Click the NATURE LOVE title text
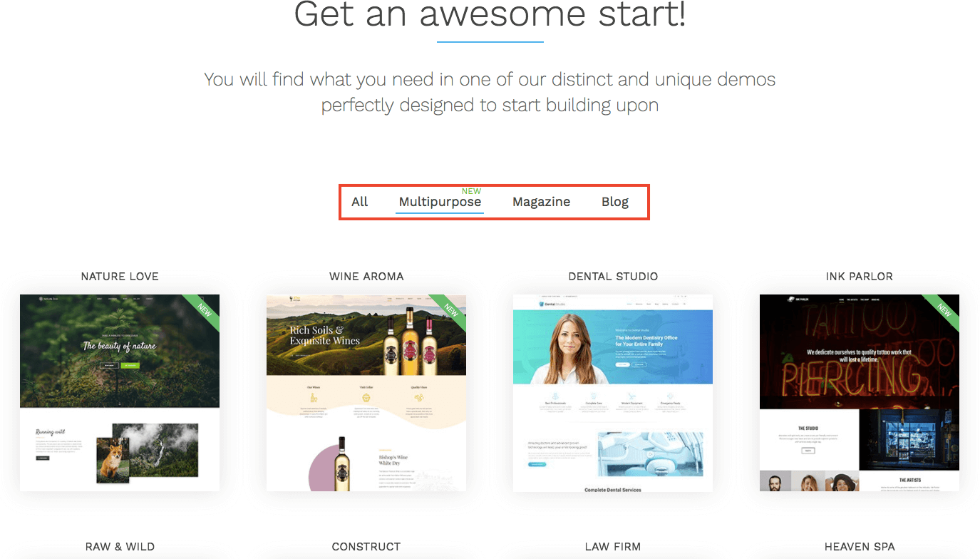The width and height of the screenshot is (980, 559). pos(120,277)
